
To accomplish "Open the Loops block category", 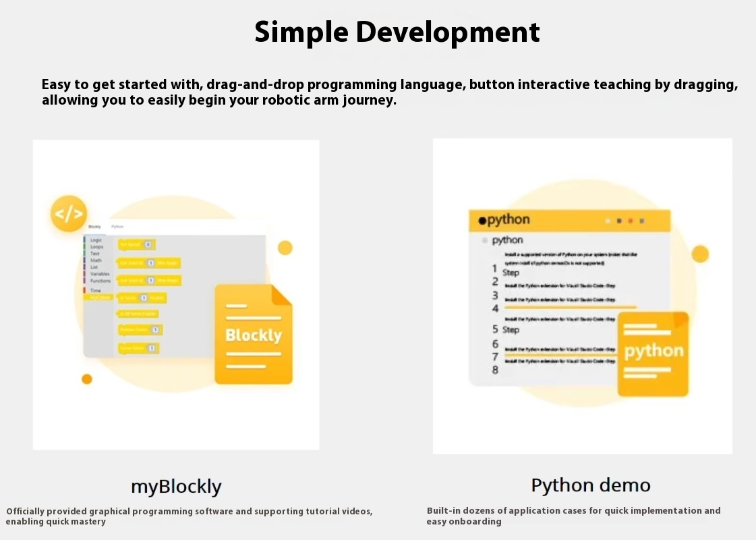I will point(96,246).
